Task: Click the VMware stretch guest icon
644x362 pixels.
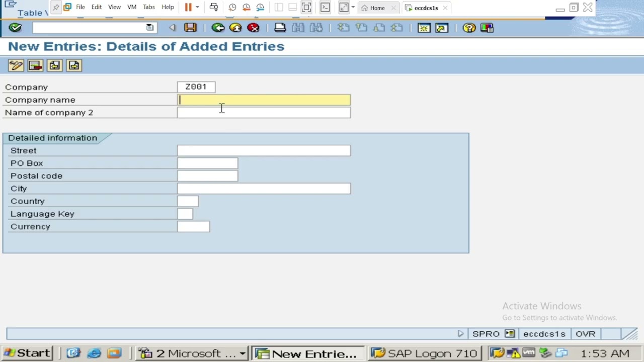Action: (x=344, y=8)
